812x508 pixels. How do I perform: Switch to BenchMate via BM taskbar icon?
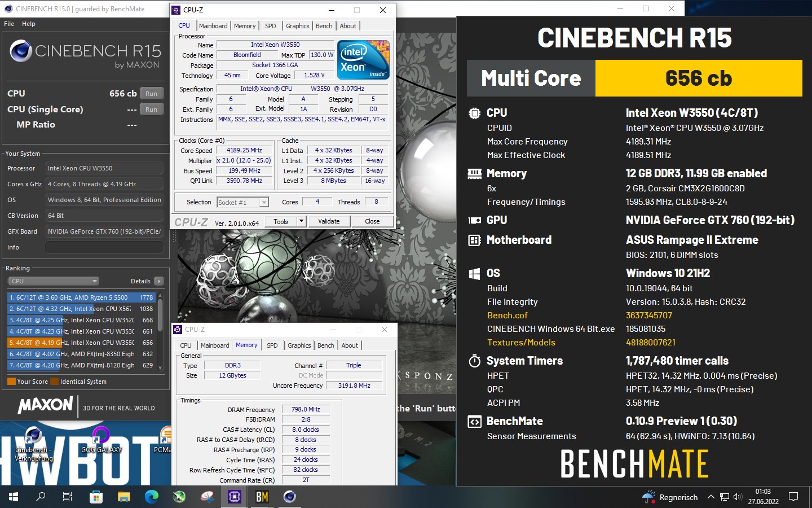(x=262, y=497)
